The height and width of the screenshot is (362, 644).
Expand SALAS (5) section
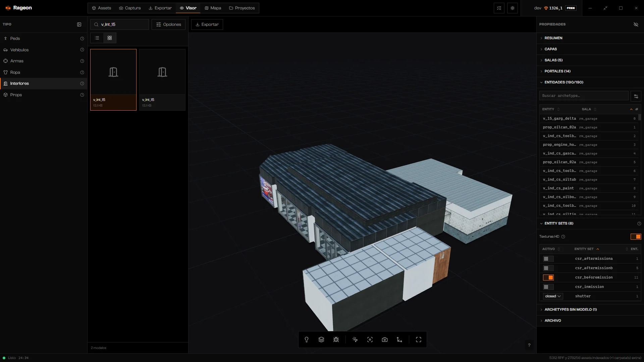[590, 60]
